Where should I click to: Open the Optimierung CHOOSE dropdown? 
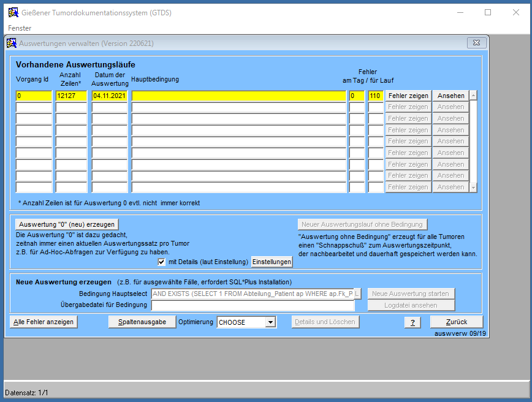click(270, 322)
